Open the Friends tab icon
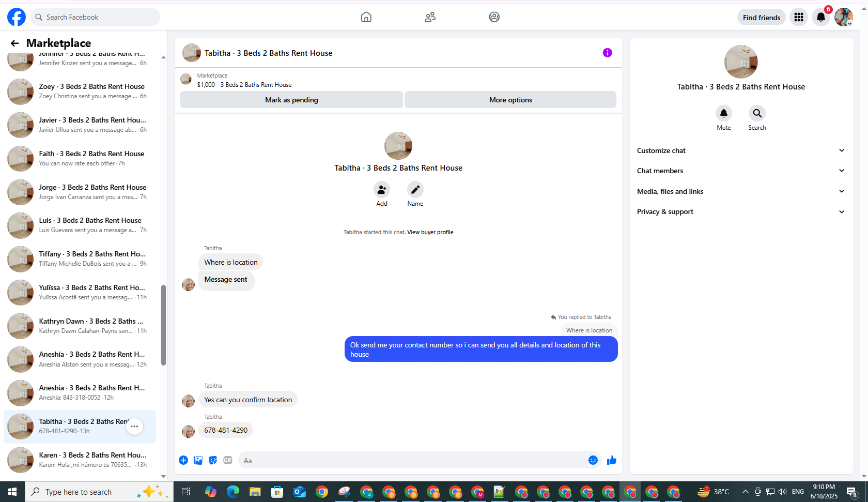Screen dimensions: 868x502 (430, 17)
